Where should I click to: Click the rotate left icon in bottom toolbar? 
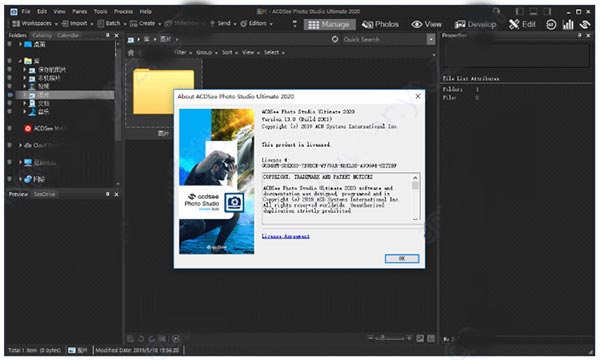click(x=141, y=339)
